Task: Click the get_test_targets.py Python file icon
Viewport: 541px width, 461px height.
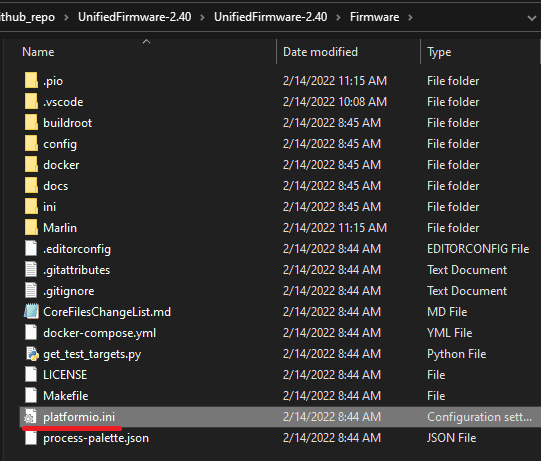Action: click(31, 354)
